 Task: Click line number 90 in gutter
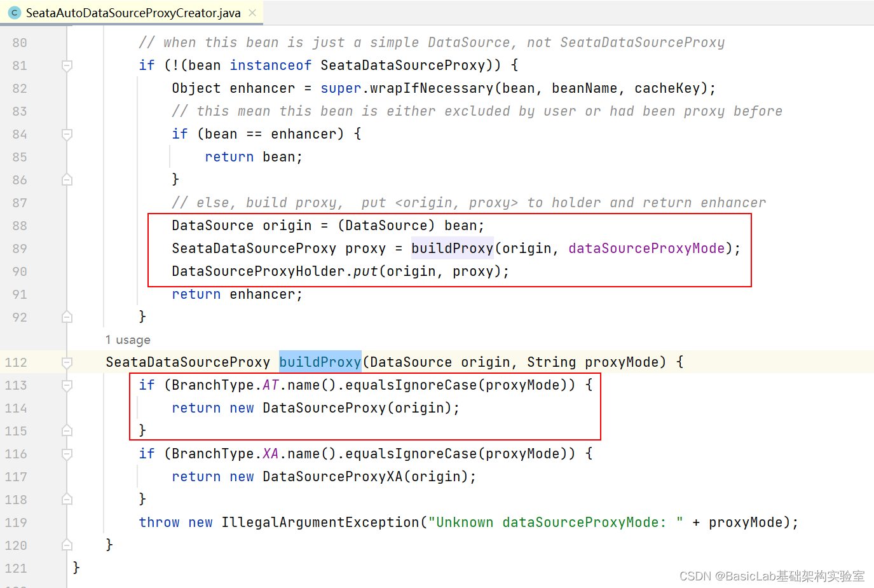pyautogui.click(x=20, y=271)
